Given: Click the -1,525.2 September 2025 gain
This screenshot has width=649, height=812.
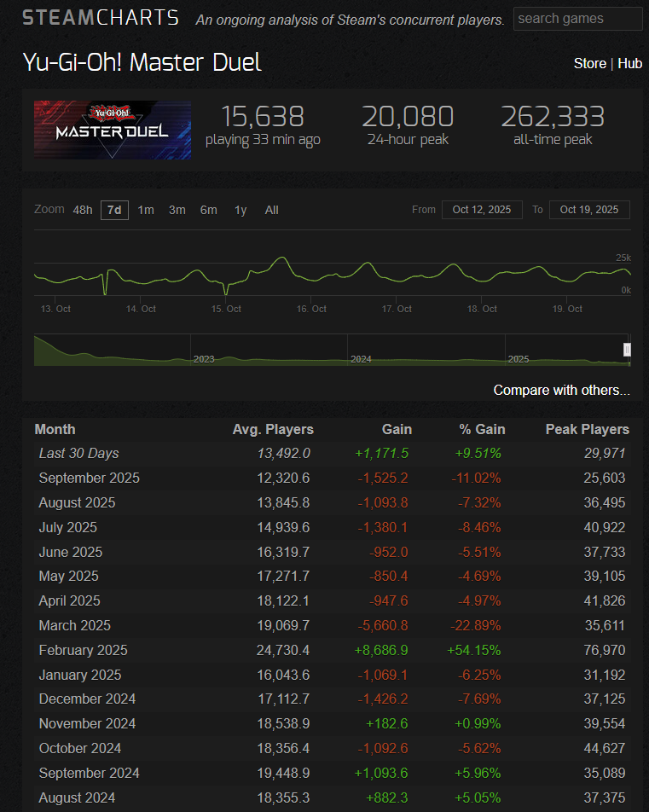Looking at the screenshot, I should (383, 478).
